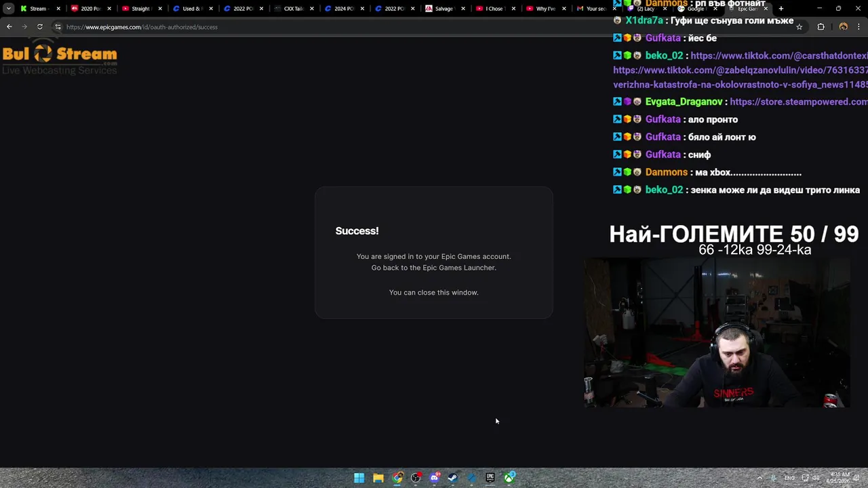Switch to the Why I've YouTube tab
This screenshot has width=868, height=488.
click(x=547, y=9)
